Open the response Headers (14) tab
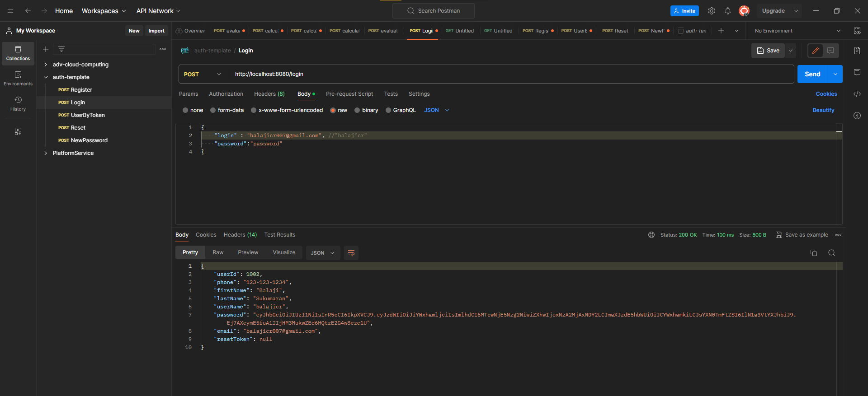 click(x=240, y=235)
